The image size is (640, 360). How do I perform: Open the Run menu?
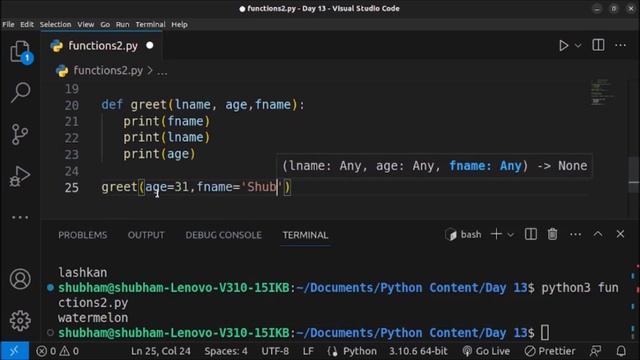coord(122,24)
